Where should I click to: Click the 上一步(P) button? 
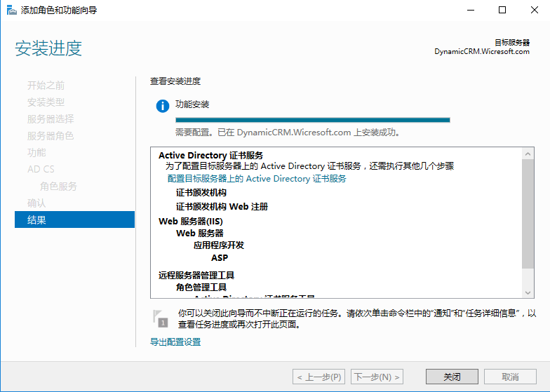pos(318,377)
